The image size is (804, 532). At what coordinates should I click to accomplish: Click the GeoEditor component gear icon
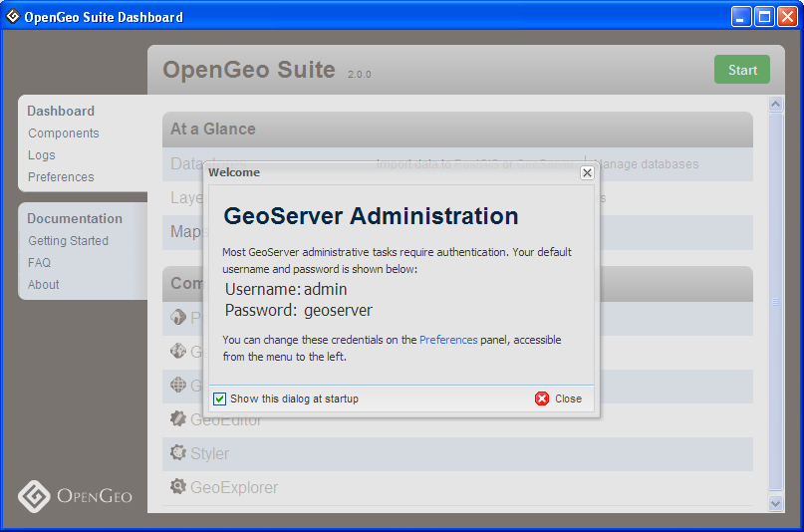click(x=178, y=418)
